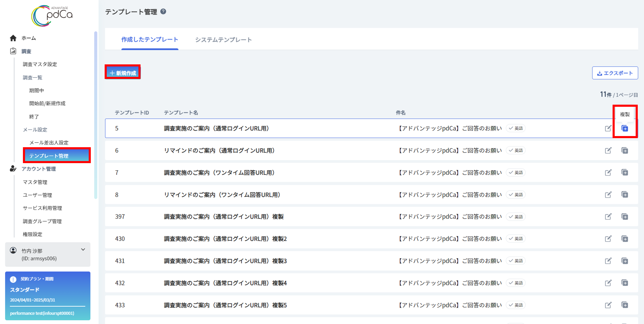The width and height of the screenshot is (644, 324).
Task: Switch to the システムテンプレート tab
Action: click(x=223, y=40)
